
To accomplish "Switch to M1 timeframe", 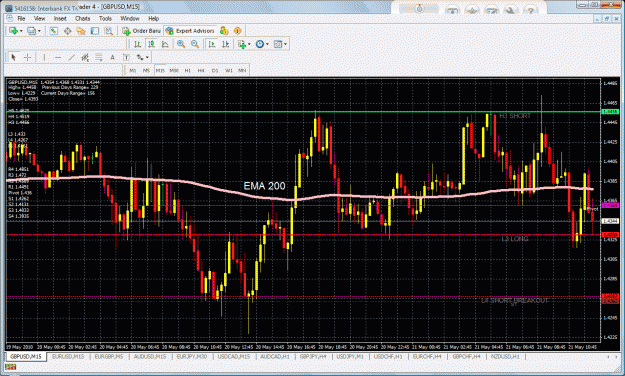I will 133,70.
